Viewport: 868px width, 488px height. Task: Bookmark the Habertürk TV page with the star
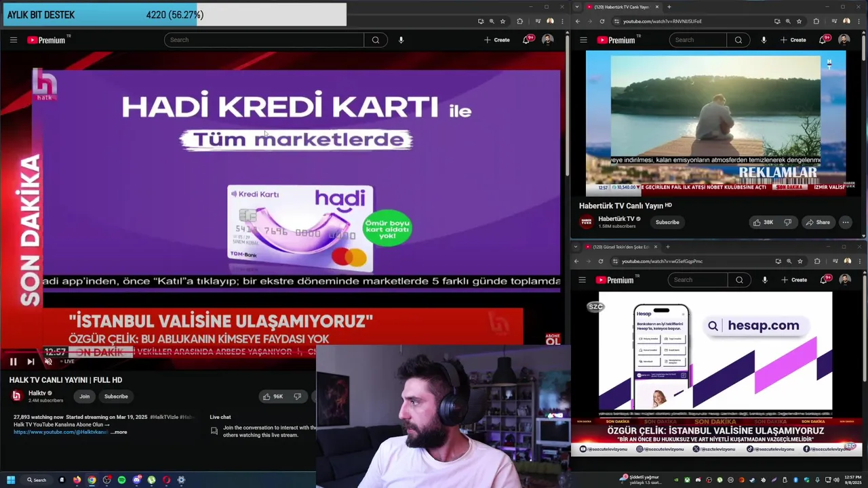[799, 21]
